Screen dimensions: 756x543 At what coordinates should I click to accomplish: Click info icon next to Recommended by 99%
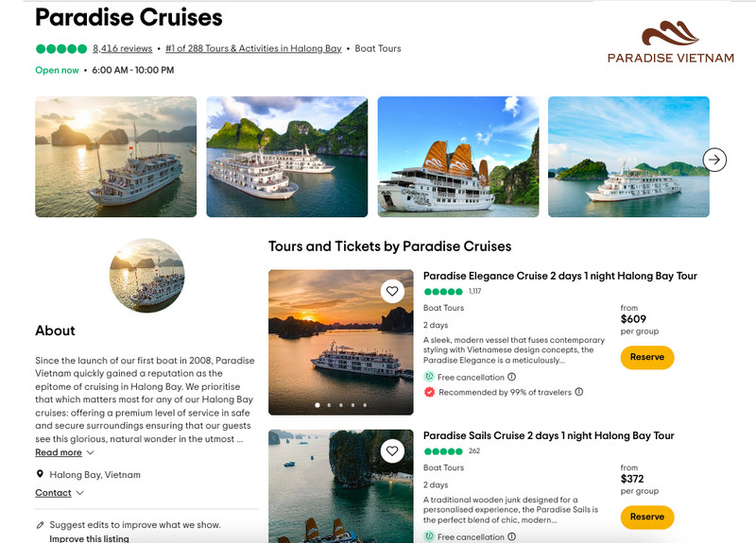[579, 392]
